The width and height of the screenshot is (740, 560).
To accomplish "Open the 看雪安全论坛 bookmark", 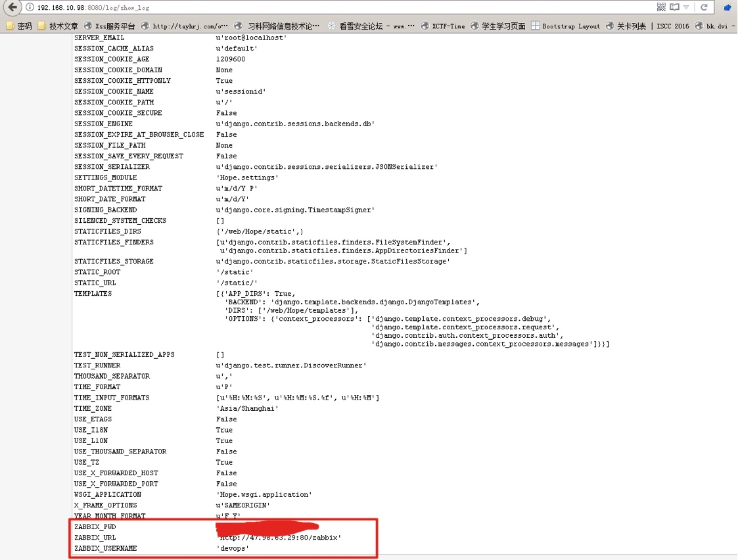I will click(x=371, y=26).
